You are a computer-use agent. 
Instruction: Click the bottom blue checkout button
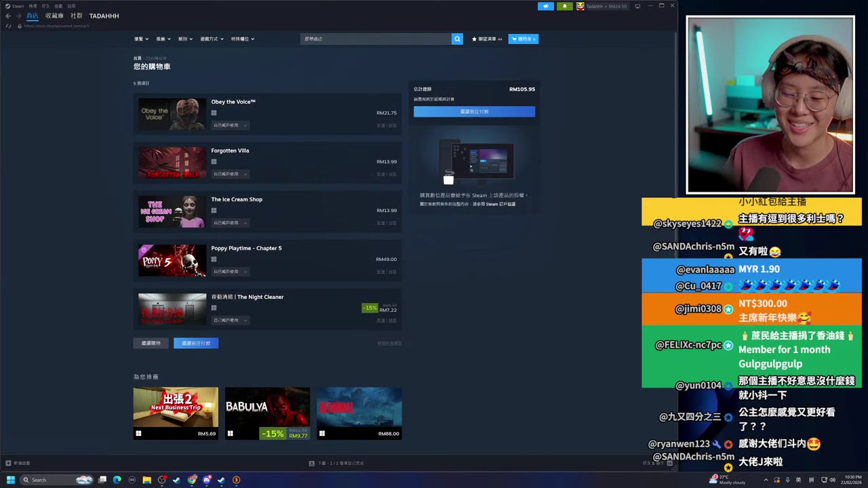tap(196, 343)
